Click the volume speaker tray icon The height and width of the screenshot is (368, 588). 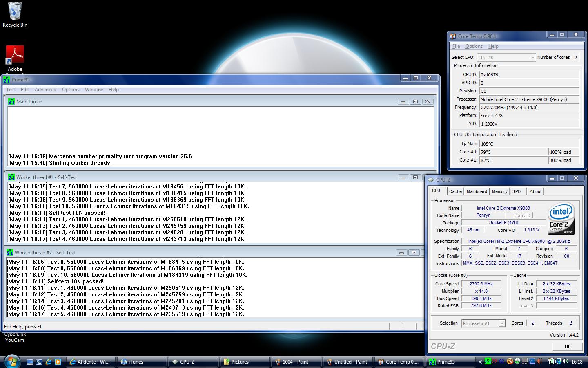click(565, 361)
